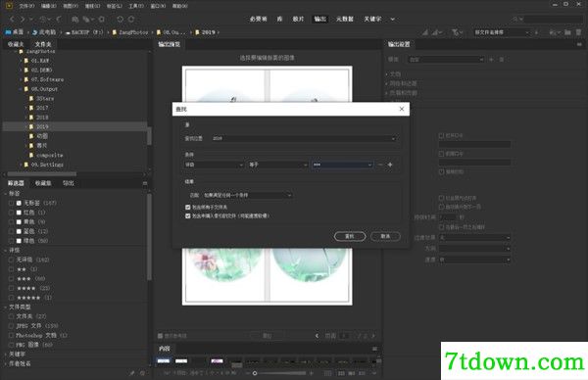The height and width of the screenshot is (380, 588).
Task: Switch to the 必要项 workspace
Action: [x=258, y=19]
